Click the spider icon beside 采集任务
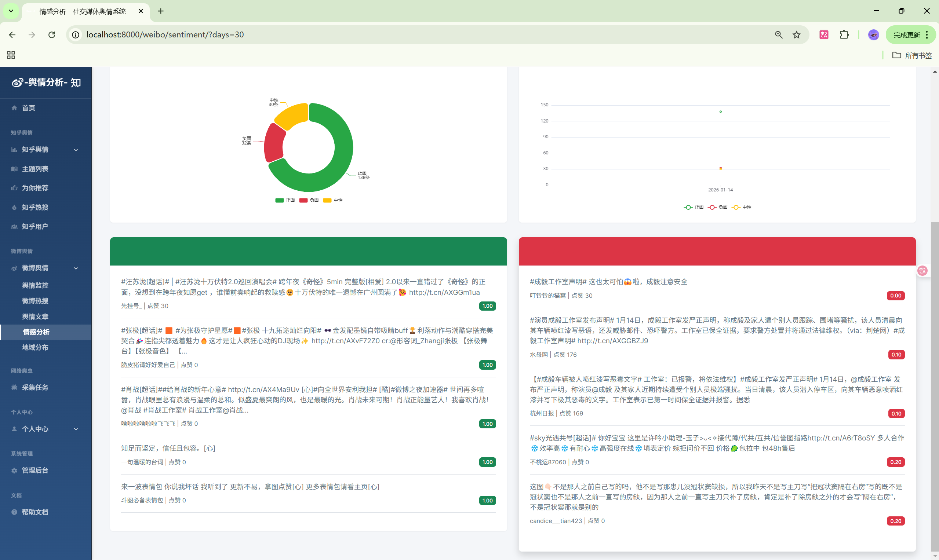Screen dimensions: 939x560 [x=14, y=388]
